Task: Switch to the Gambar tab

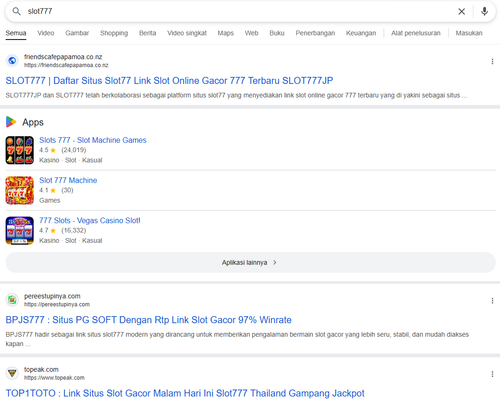Action: 77,33
